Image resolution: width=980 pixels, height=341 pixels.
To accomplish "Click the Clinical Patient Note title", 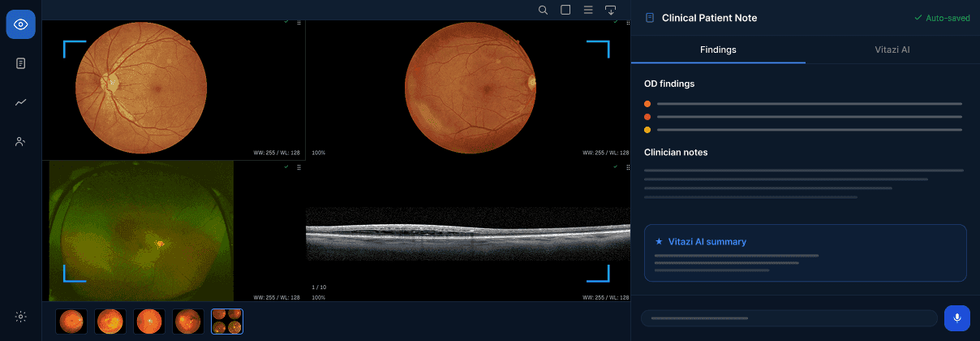I will click(710, 18).
